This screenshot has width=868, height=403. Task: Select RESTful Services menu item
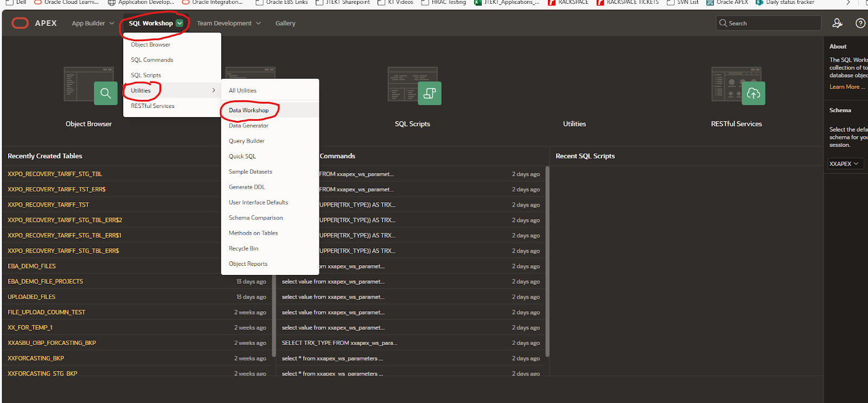(152, 106)
